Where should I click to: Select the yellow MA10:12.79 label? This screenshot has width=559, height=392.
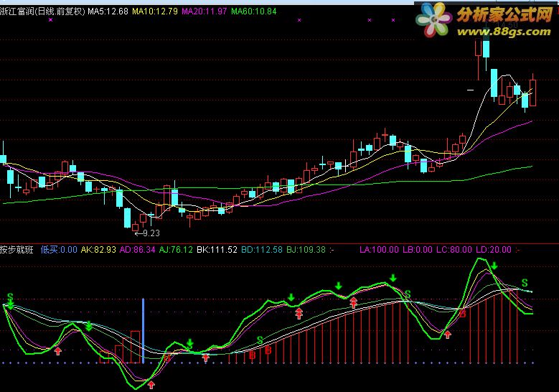click(155, 11)
